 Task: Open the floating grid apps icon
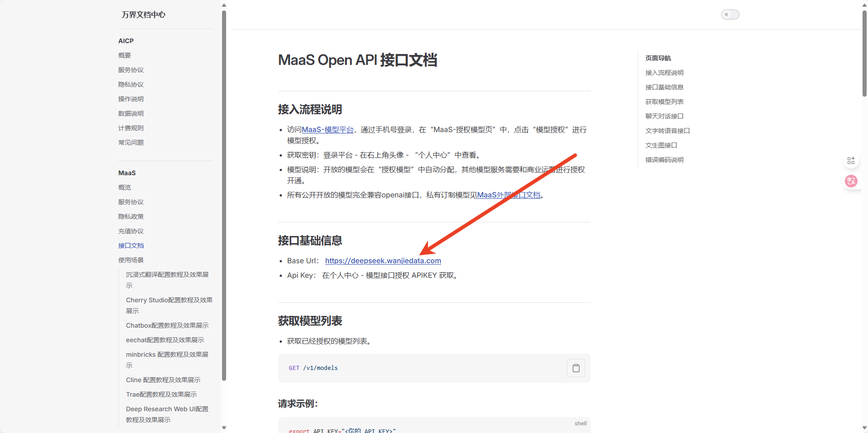851,161
